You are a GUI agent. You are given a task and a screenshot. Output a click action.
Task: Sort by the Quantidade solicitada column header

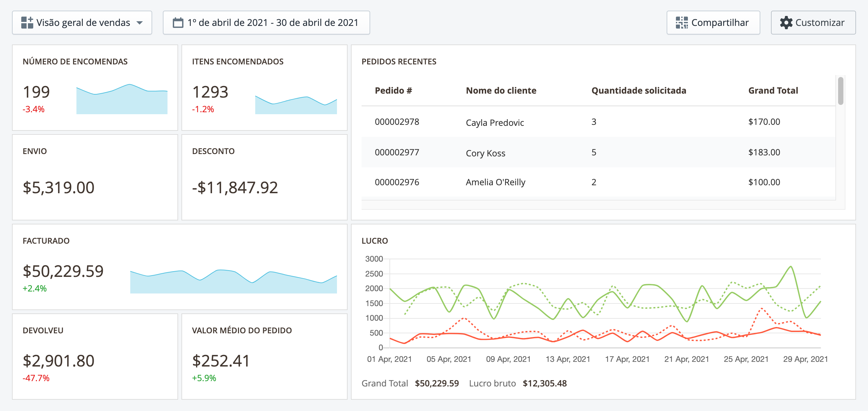pyautogui.click(x=639, y=91)
